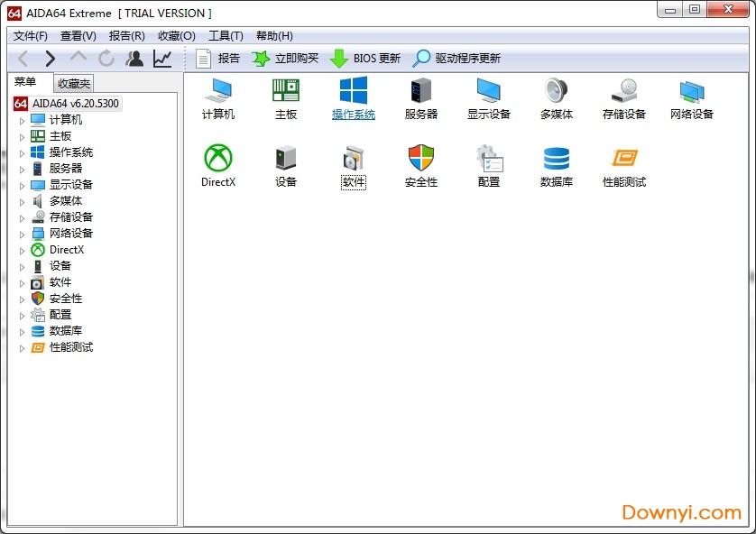
Task: Click the 立即购买 buy now button
Action: (285, 59)
